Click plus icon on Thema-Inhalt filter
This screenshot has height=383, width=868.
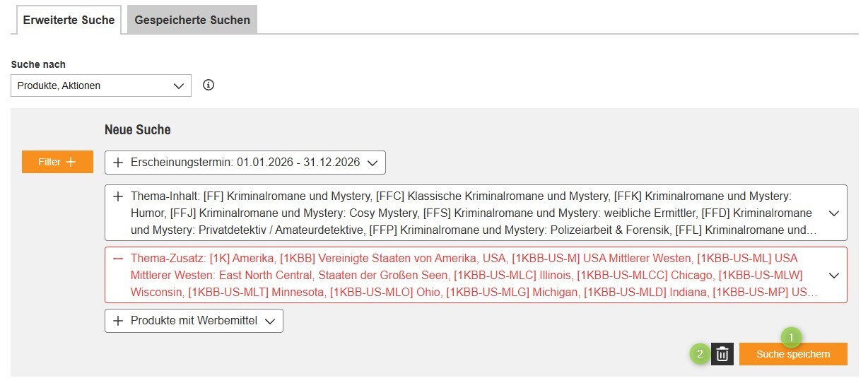tap(118, 196)
